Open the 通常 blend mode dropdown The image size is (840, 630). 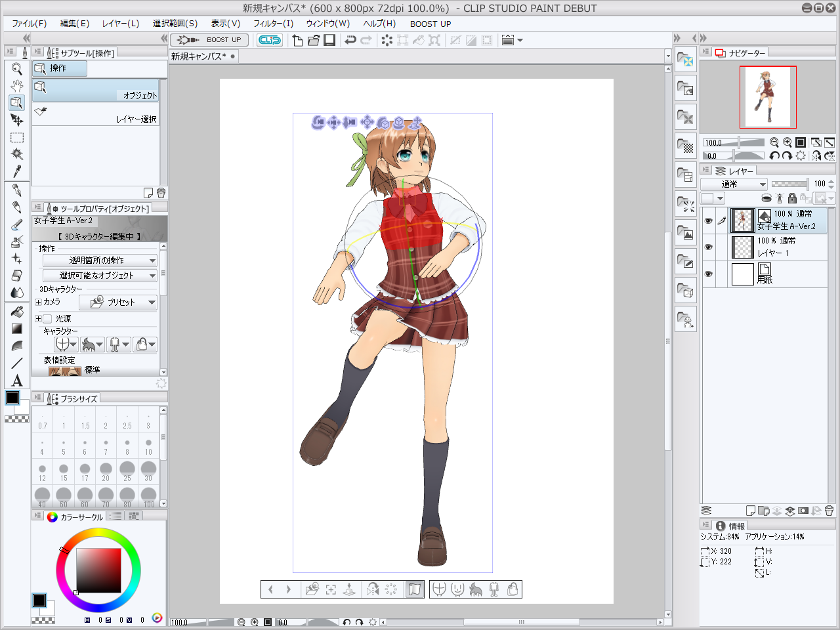coord(734,184)
